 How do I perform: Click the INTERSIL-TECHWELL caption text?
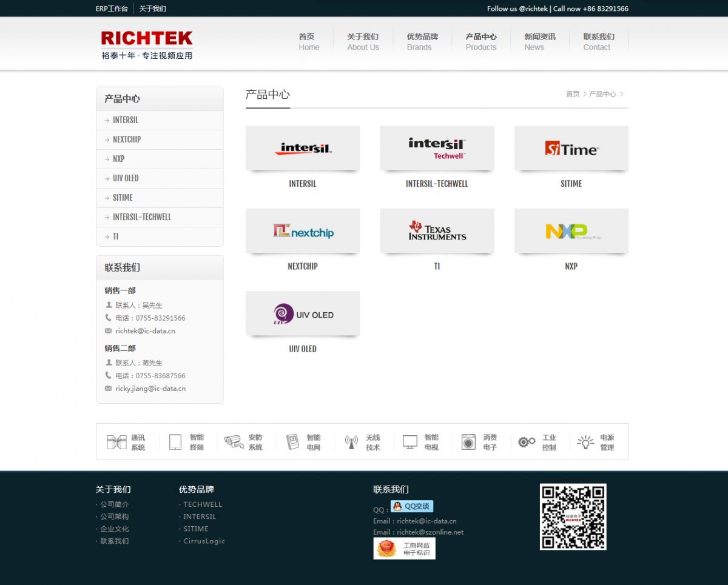[x=437, y=184]
